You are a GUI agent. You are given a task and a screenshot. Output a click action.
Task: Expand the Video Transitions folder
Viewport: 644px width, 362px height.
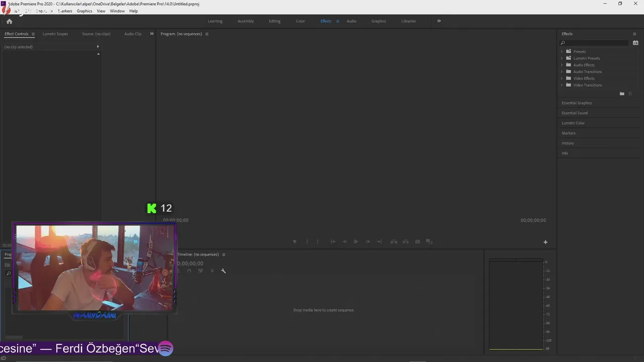pos(562,85)
